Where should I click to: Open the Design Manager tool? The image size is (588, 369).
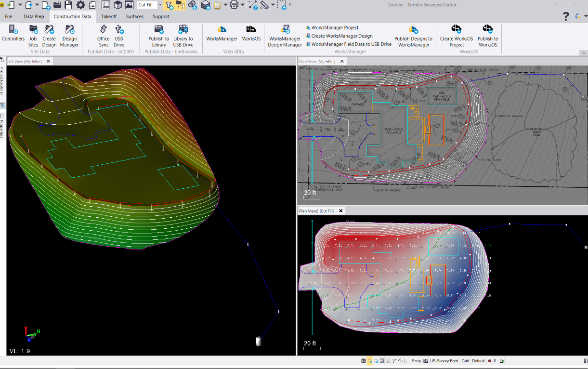coord(69,36)
